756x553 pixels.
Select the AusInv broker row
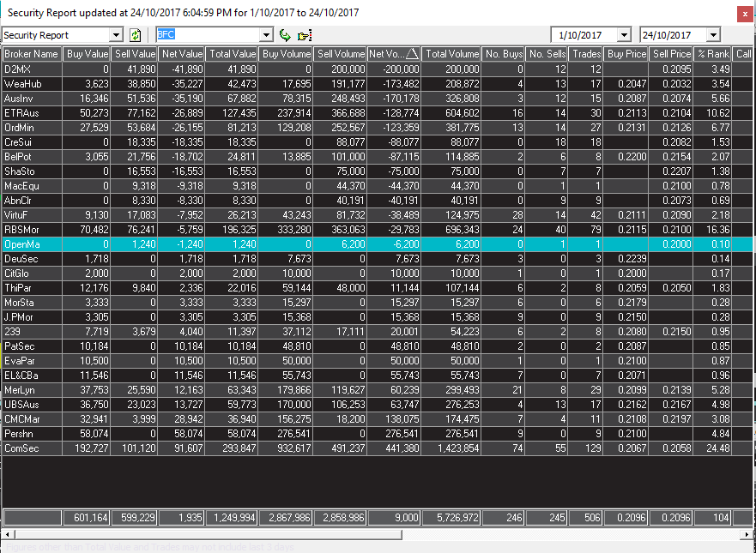tap(377, 99)
